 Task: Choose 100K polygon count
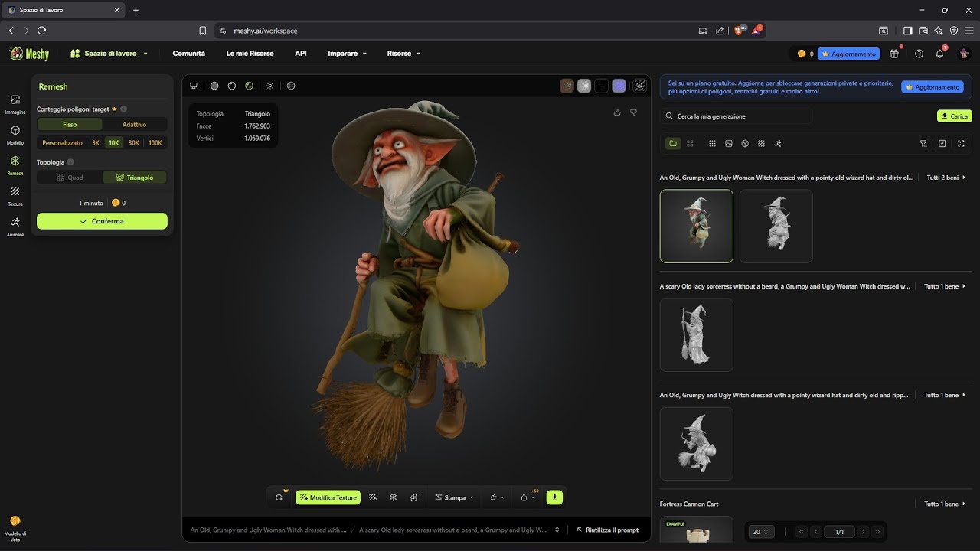[155, 142]
